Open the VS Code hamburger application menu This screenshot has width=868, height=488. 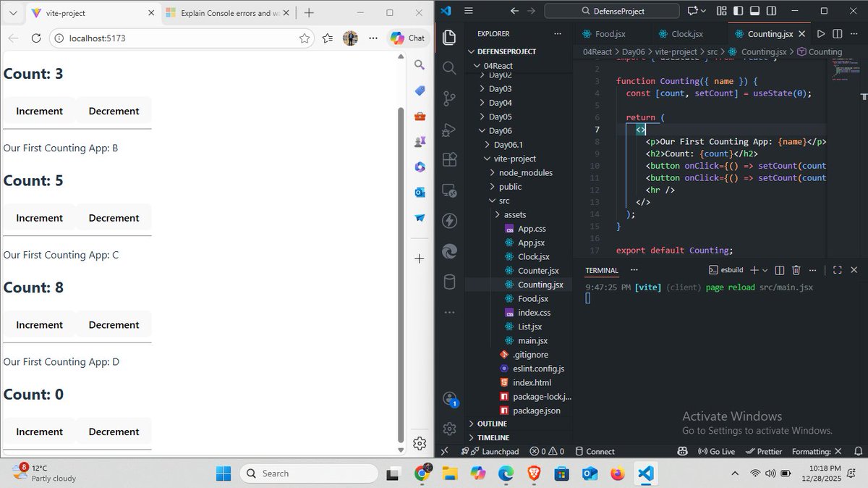click(x=468, y=11)
